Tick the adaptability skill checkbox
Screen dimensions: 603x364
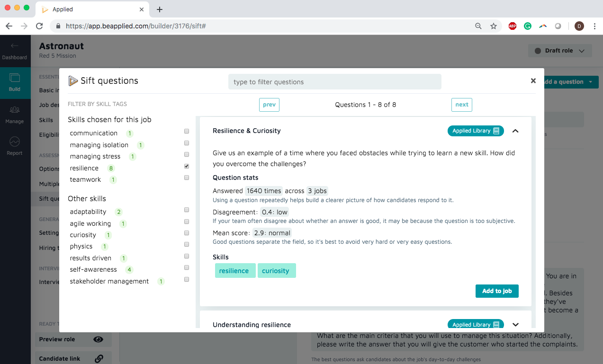coord(187,210)
